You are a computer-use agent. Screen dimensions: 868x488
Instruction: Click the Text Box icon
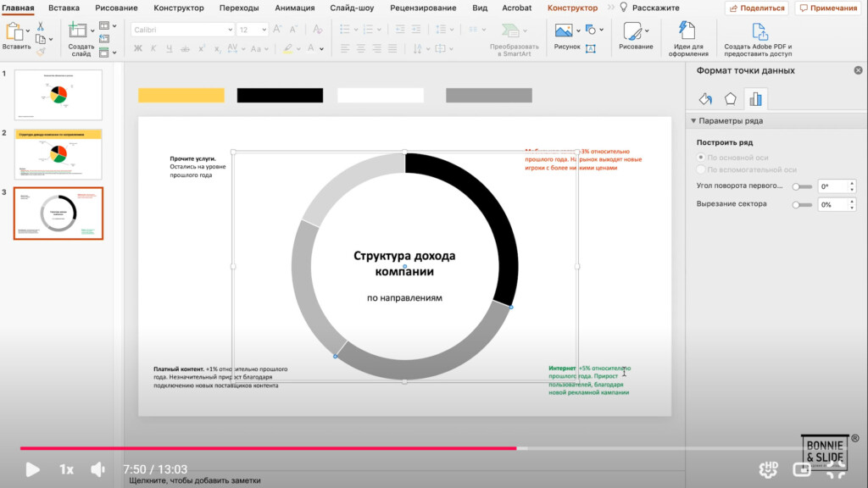point(591,48)
